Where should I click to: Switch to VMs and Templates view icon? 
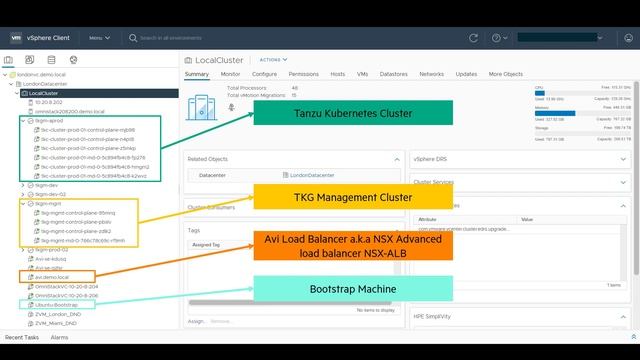click(29, 60)
